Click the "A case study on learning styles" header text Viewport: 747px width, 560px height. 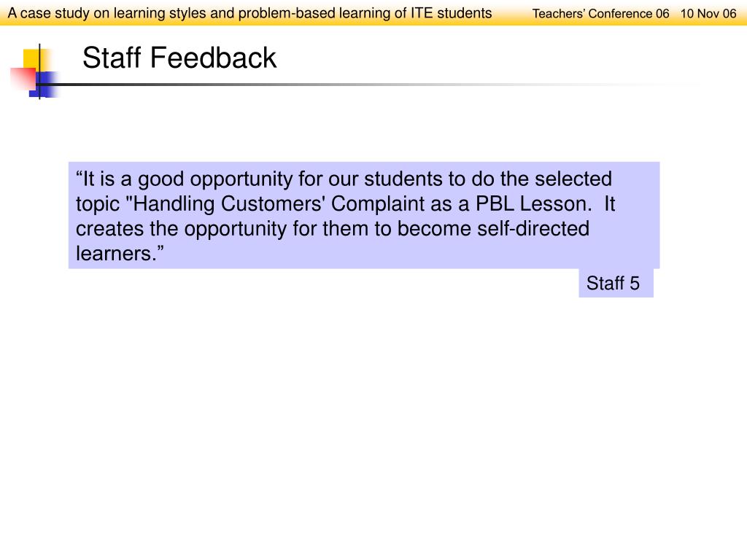point(107,13)
